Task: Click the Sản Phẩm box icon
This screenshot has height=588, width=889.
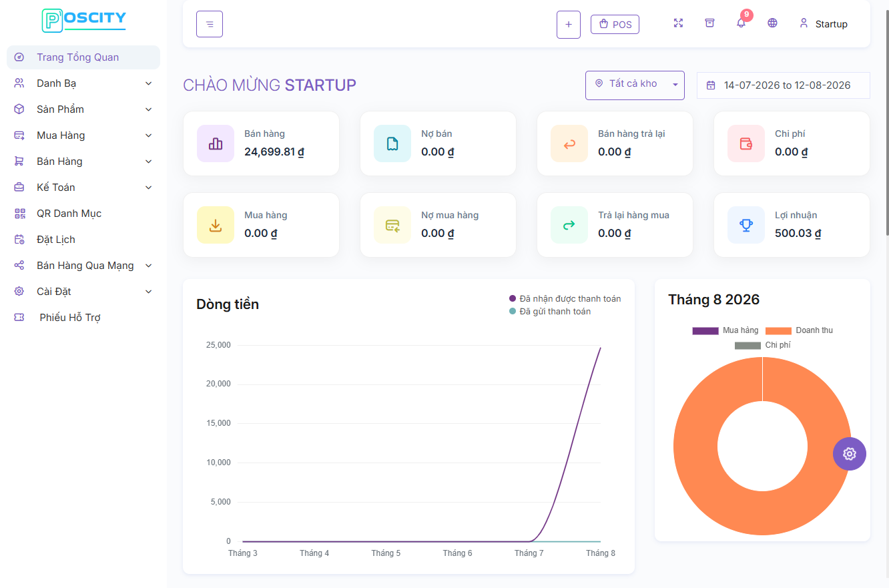Action: [19, 109]
